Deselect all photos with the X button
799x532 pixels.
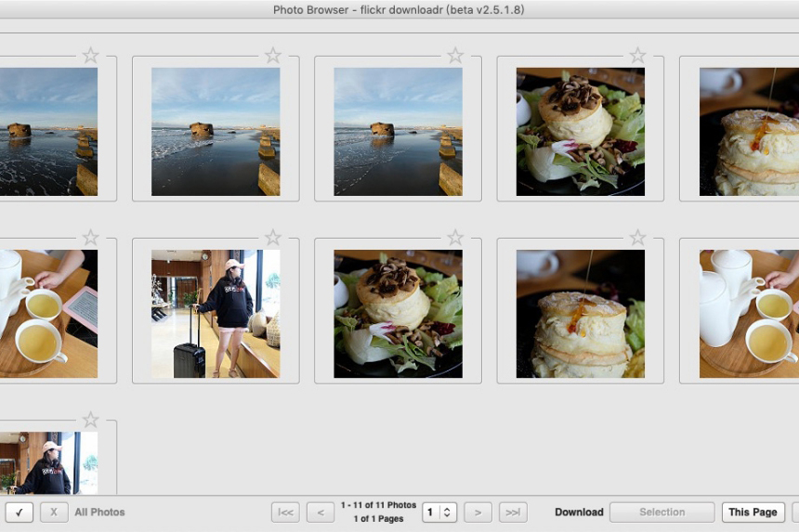54,513
